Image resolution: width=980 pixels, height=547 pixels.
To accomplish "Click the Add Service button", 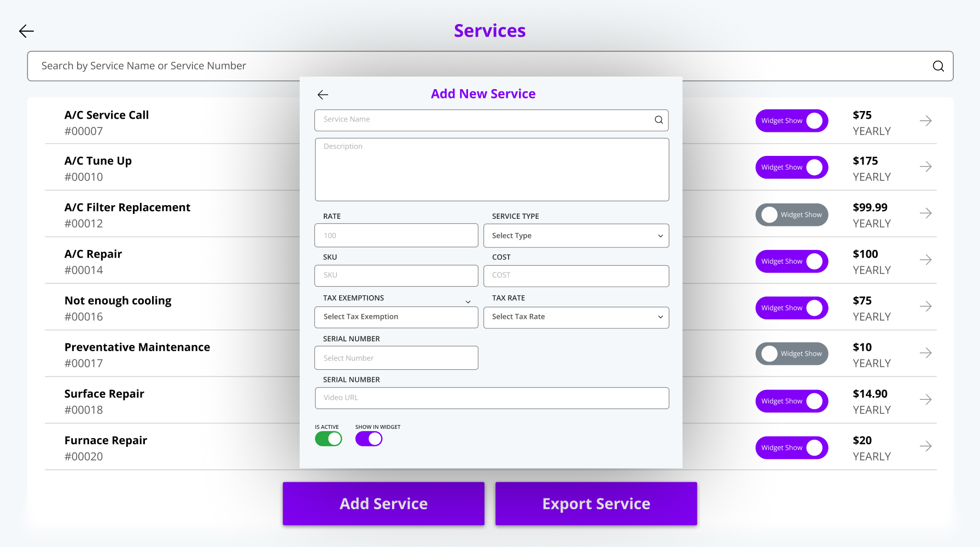I will [383, 504].
